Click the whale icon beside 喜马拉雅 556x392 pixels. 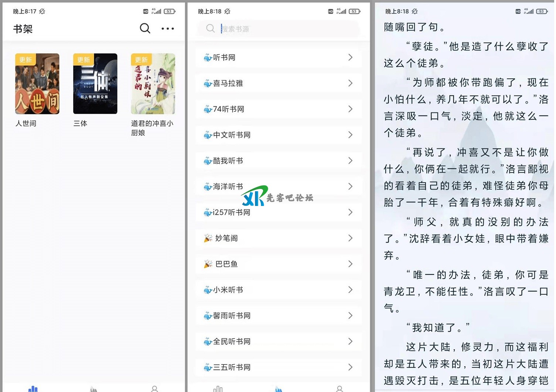[208, 83]
